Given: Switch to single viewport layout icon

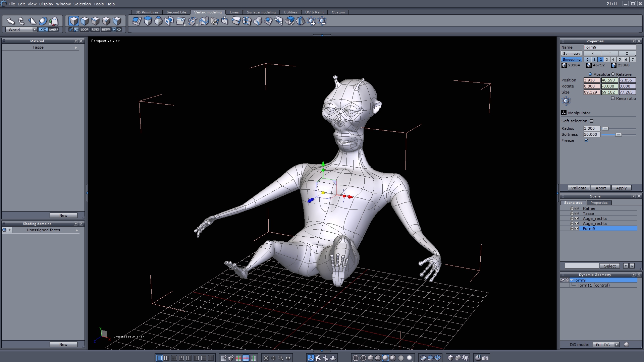Looking at the screenshot, I should (159, 358).
